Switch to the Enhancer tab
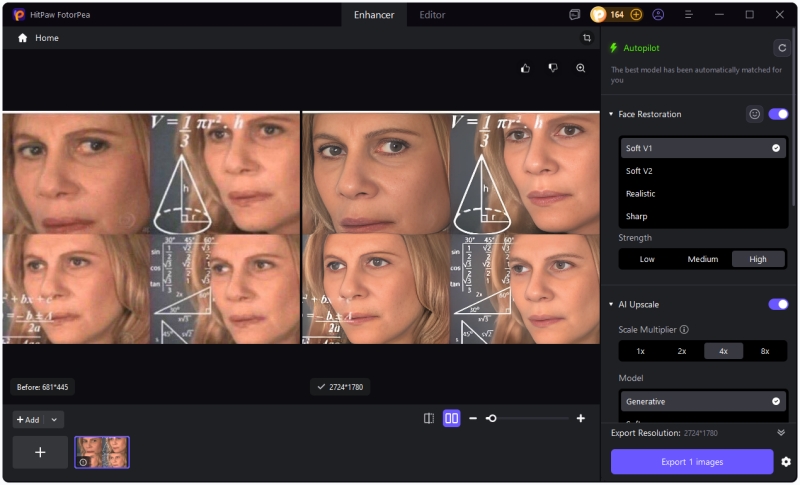800x485 pixels. coord(374,15)
